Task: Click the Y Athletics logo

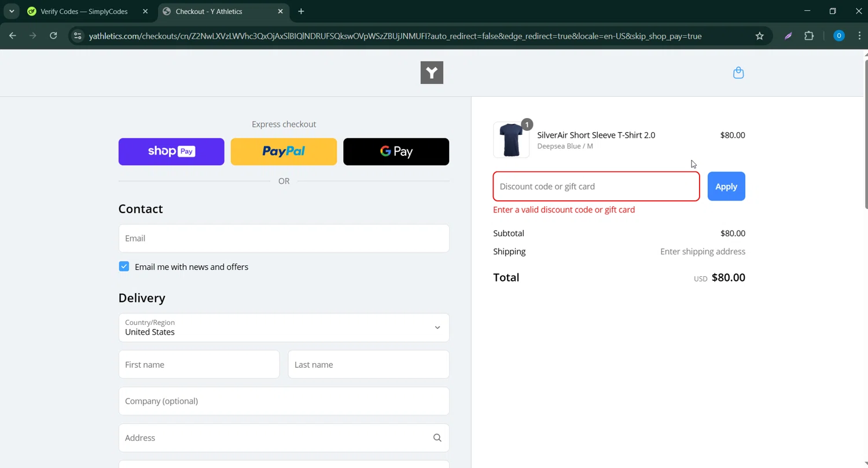Action: click(432, 72)
